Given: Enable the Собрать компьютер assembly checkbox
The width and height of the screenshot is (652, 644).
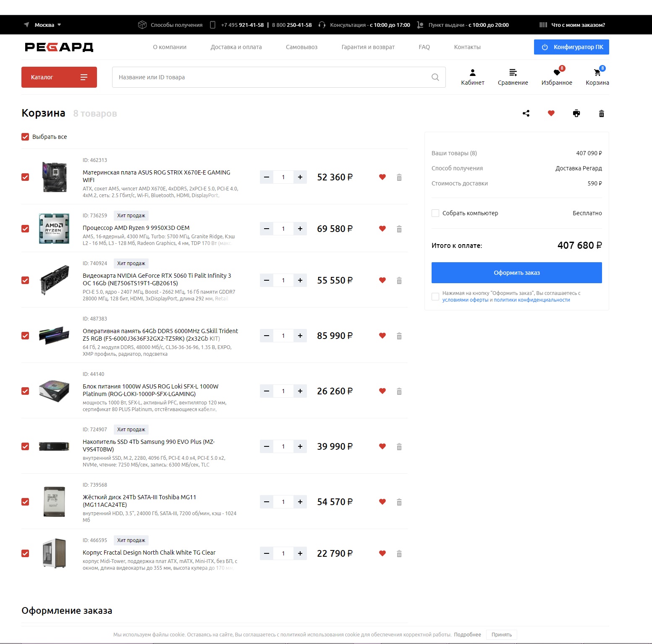Looking at the screenshot, I should tap(435, 213).
